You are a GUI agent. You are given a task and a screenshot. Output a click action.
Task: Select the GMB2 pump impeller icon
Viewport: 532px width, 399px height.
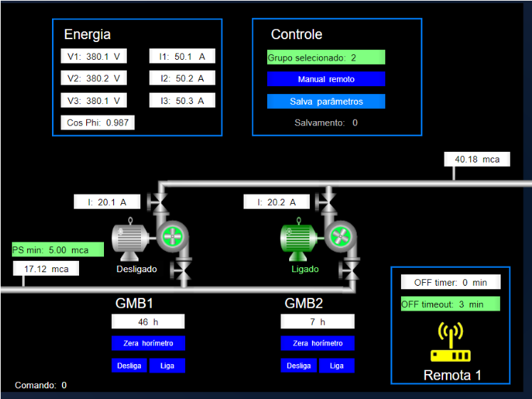340,237
